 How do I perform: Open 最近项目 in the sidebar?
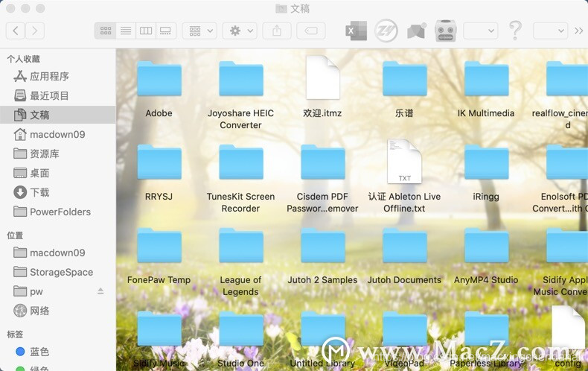click(58, 96)
